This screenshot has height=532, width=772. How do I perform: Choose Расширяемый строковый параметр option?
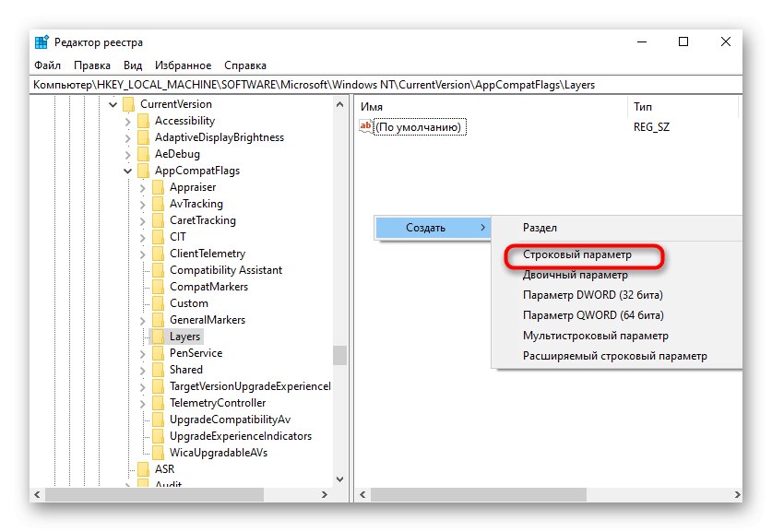[x=615, y=356]
